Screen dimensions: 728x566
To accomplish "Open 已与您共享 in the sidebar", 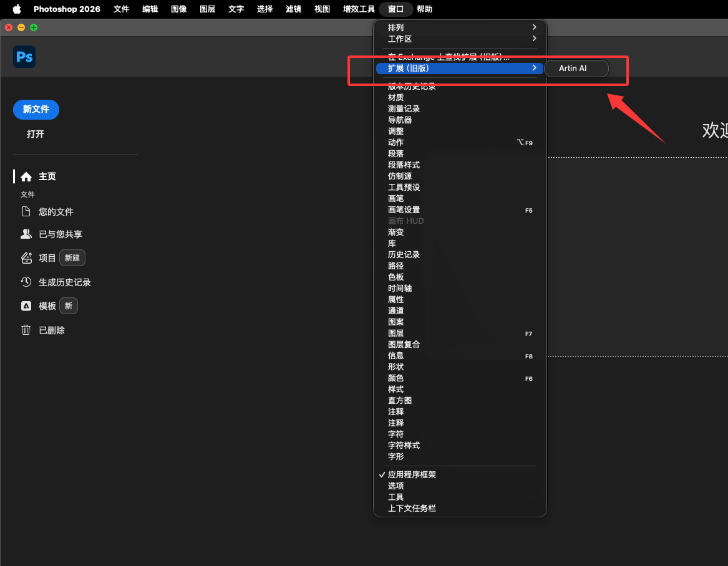I will point(61,234).
